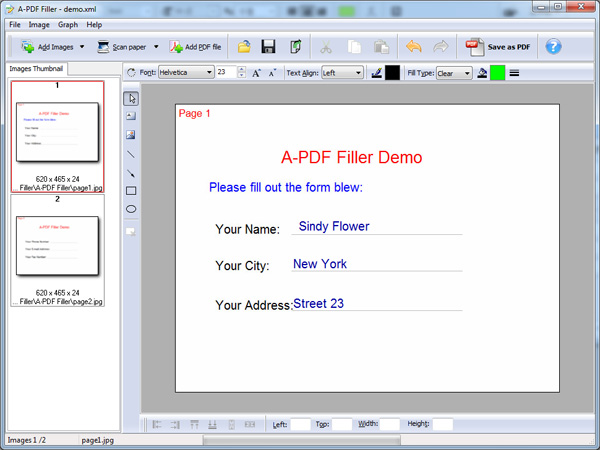This screenshot has width=600, height=450.
Task: Click the align left edges icon
Action: [157, 424]
